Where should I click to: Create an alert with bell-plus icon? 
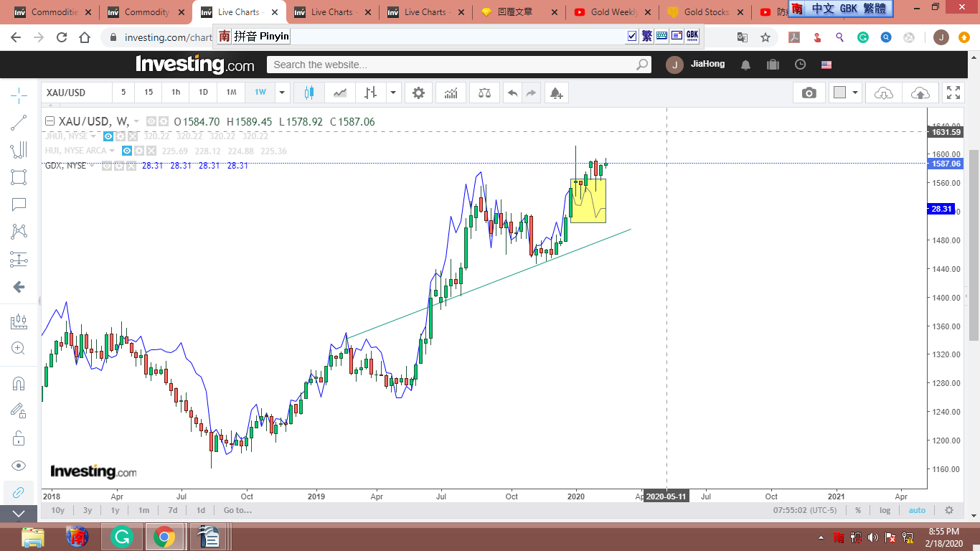pos(555,93)
